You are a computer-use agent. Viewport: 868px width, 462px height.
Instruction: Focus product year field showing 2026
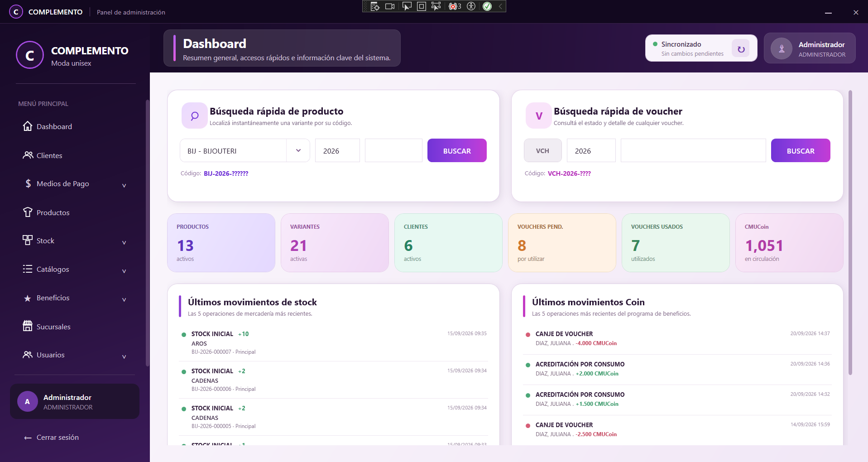coord(337,150)
